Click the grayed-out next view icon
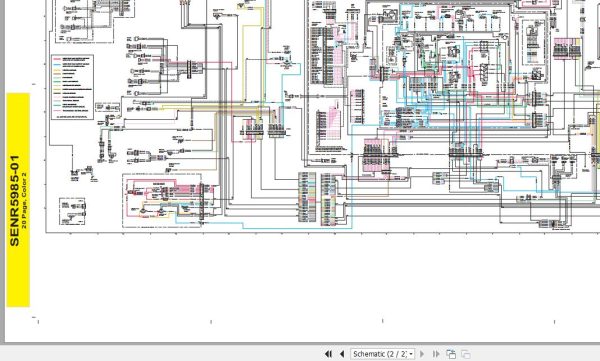 [466, 354]
